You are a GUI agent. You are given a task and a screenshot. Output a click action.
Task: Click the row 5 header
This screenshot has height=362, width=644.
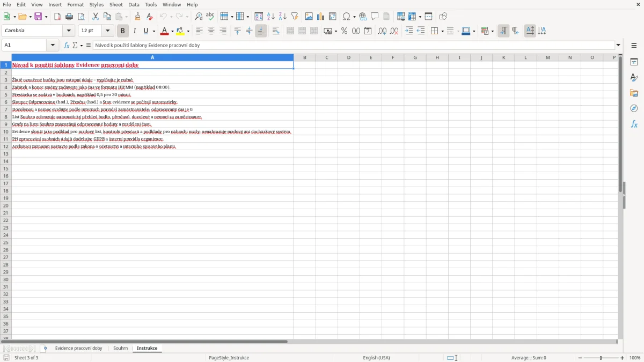[6, 94]
